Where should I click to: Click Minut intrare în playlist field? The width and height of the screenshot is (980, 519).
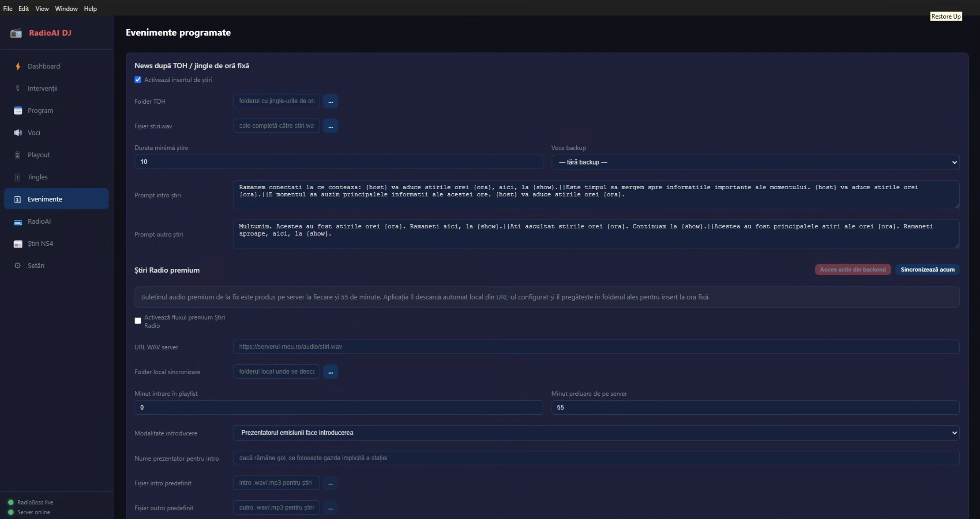pyautogui.click(x=339, y=408)
